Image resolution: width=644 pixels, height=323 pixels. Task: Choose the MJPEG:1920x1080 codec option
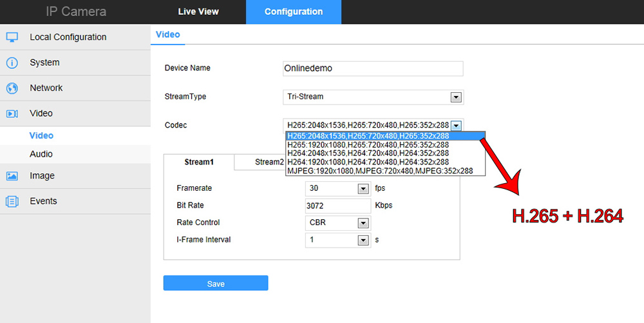click(x=380, y=171)
